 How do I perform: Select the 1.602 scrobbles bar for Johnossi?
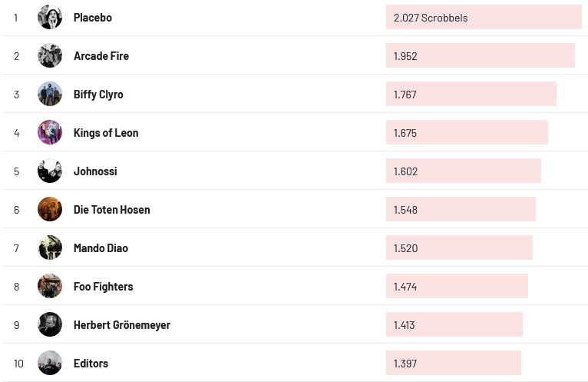click(463, 171)
